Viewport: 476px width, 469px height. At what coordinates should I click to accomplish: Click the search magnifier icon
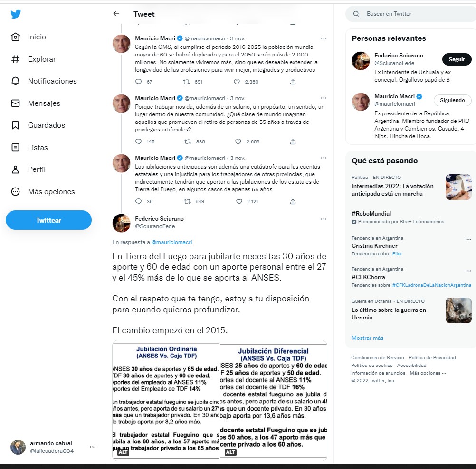356,14
